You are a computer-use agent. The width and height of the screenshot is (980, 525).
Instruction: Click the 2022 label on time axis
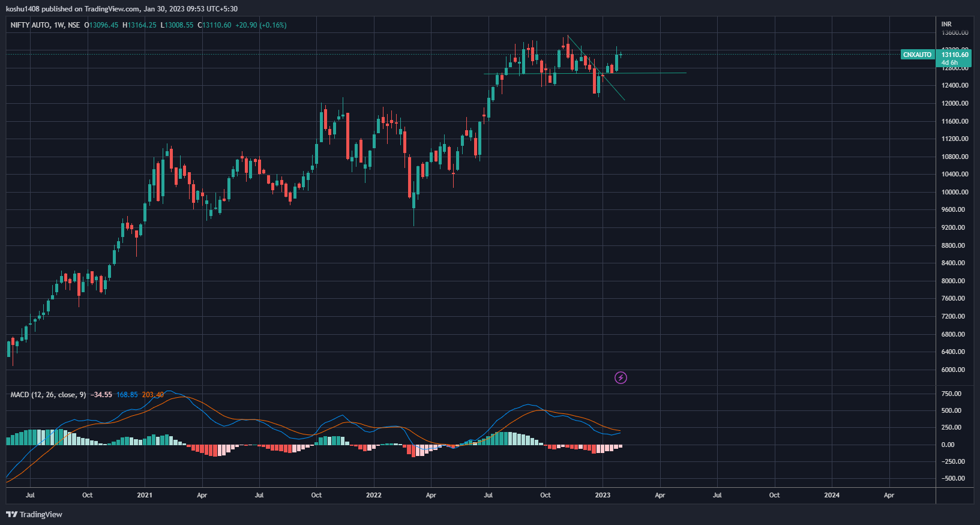373,495
